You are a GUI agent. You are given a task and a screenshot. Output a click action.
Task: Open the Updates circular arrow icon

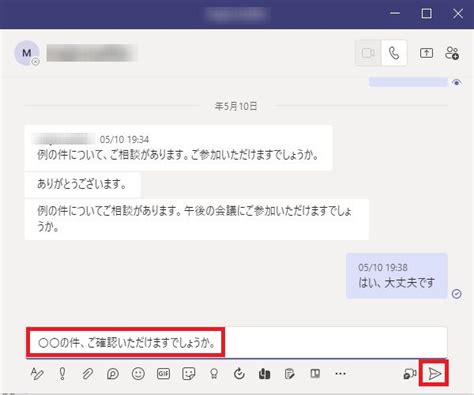tap(239, 374)
